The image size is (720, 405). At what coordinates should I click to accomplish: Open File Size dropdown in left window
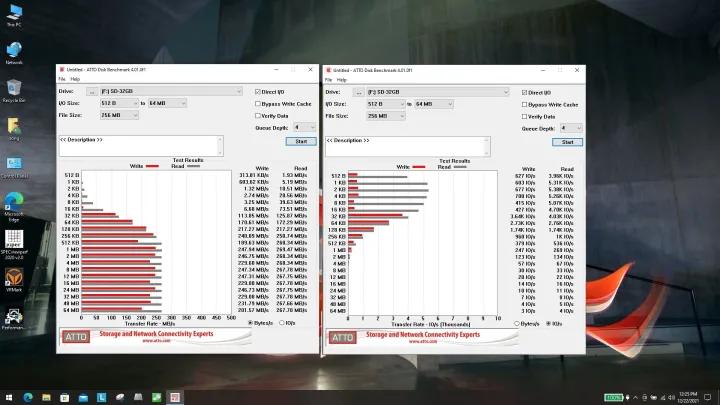pos(119,115)
